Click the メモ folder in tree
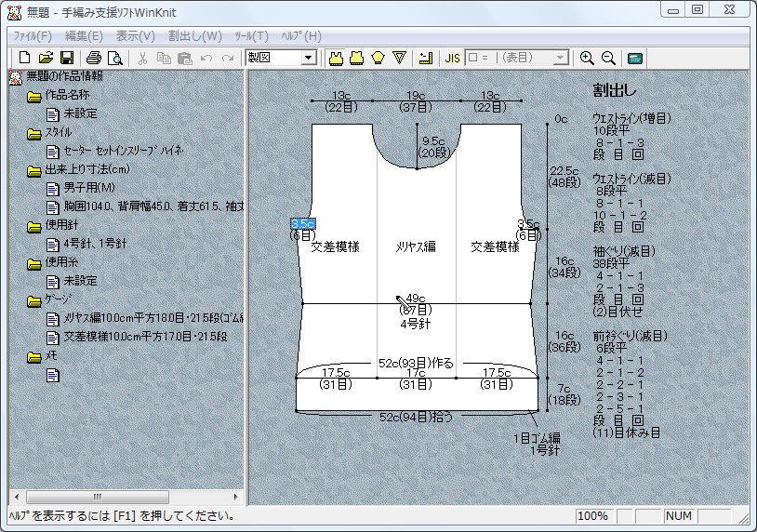757x532 pixels. click(x=51, y=355)
